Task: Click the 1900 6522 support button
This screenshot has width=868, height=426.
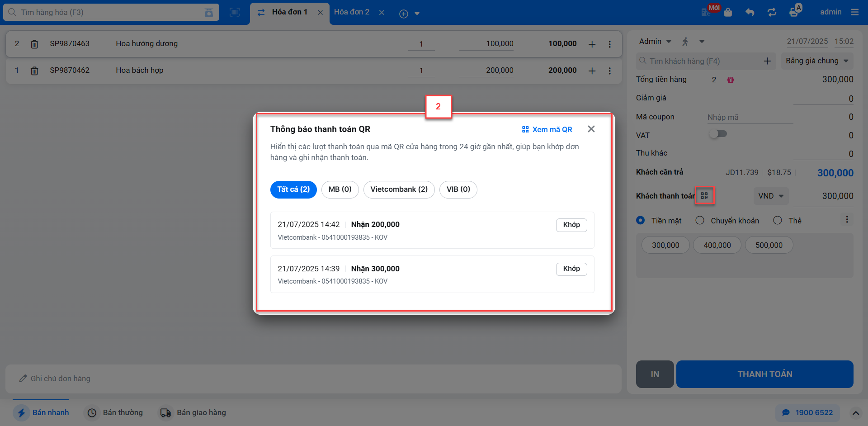Action: click(x=807, y=413)
